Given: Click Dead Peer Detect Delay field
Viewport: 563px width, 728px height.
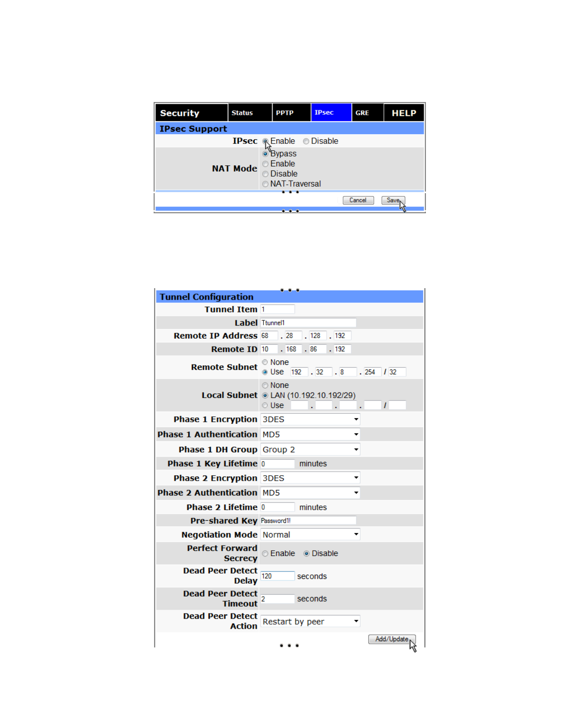Looking at the screenshot, I should tap(277, 576).
